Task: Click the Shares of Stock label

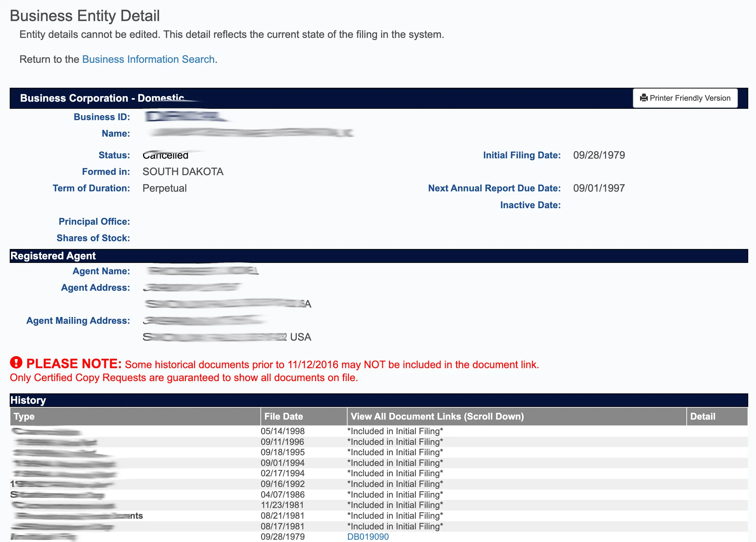Action: point(93,238)
